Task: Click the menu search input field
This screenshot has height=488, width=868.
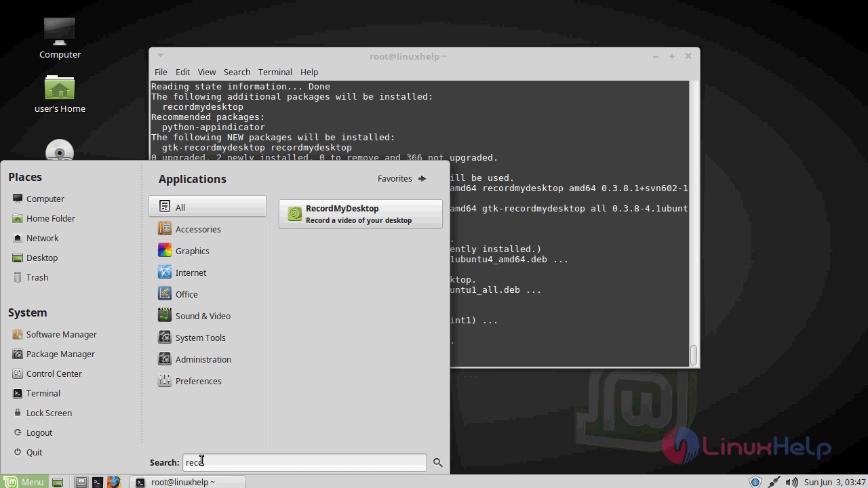Action: point(304,462)
